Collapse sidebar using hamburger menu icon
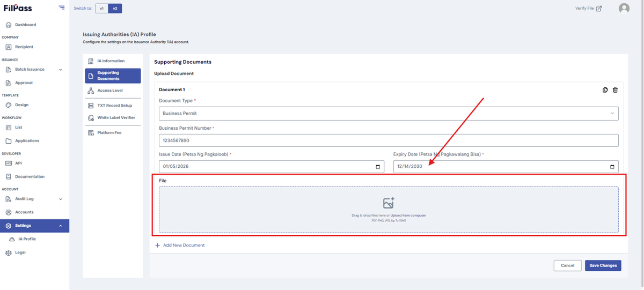The height and width of the screenshot is (290, 644). (62, 8)
